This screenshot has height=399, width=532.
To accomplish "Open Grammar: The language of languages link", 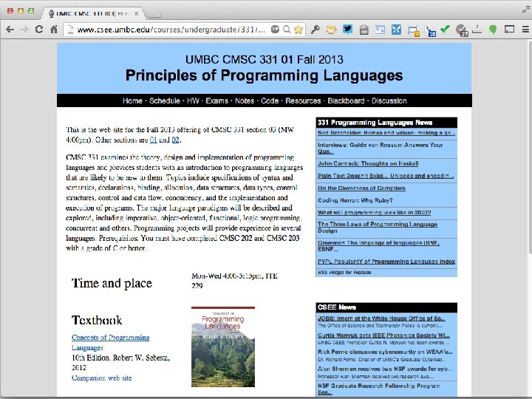I will (378, 245).
